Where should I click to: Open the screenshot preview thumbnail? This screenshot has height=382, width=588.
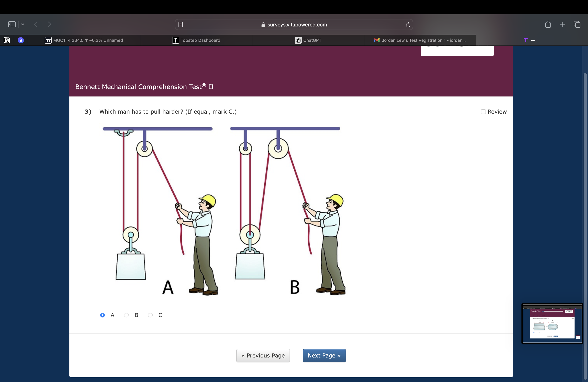click(x=552, y=323)
